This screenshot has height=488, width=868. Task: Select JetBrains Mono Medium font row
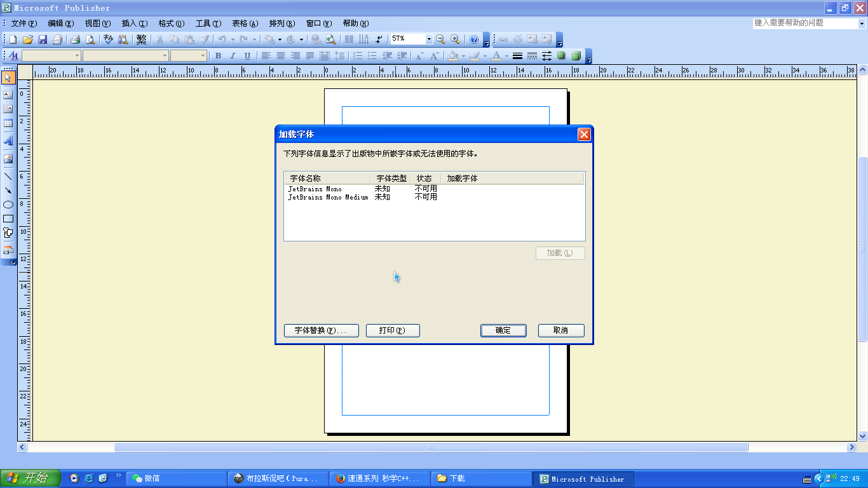[328, 198]
